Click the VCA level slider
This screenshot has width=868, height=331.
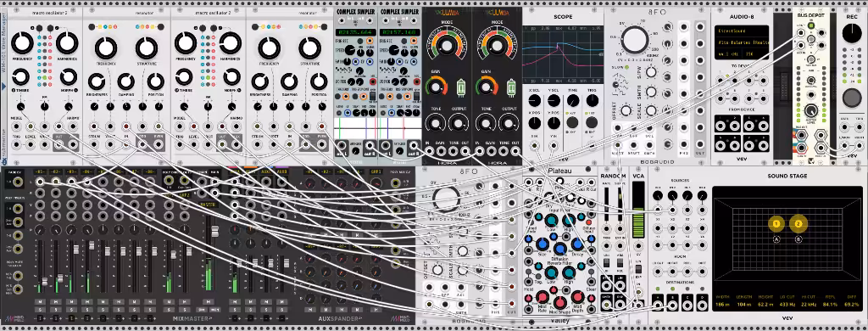[638, 210]
